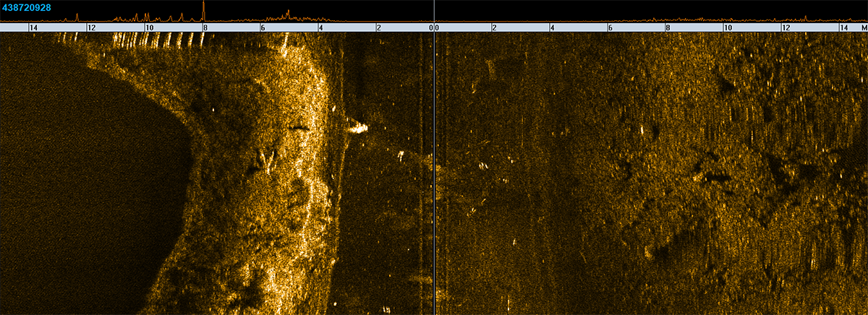Screen dimensions: 868x315
Task: Click the 12 mark on the port range ruler
Action: pos(91,27)
